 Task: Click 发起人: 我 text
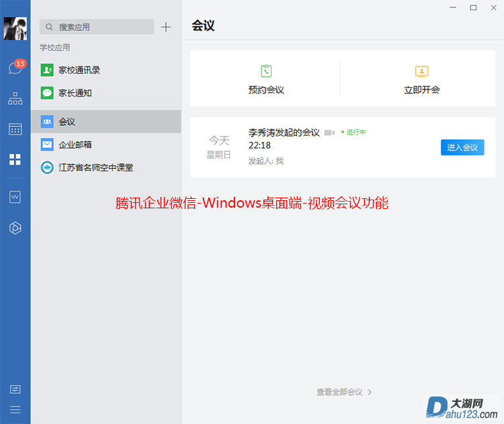tap(266, 161)
